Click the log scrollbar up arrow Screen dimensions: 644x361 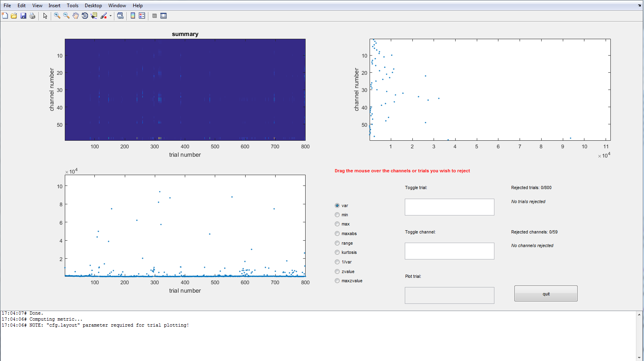pos(639,315)
